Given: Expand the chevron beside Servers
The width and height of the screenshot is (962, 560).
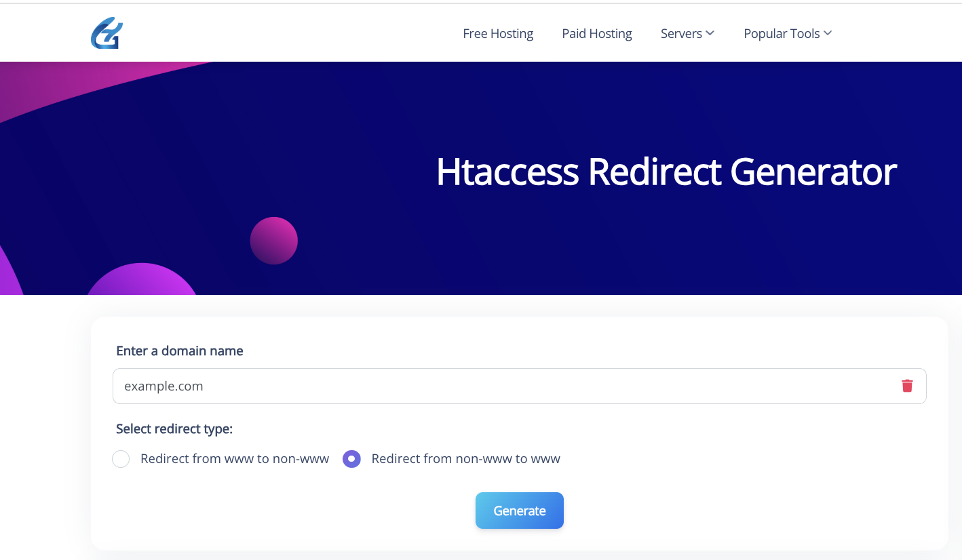Looking at the screenshot, I should [x=710, y=33].
